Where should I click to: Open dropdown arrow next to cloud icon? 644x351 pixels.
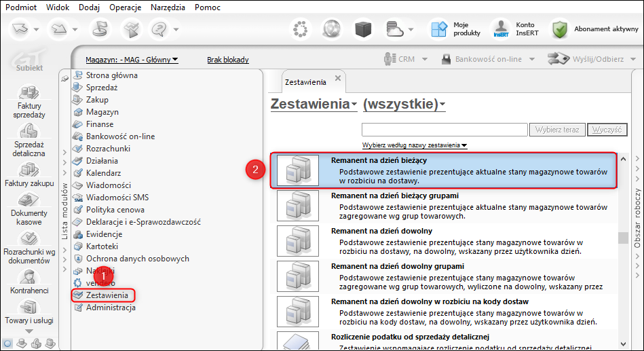[x=411, y=30]
